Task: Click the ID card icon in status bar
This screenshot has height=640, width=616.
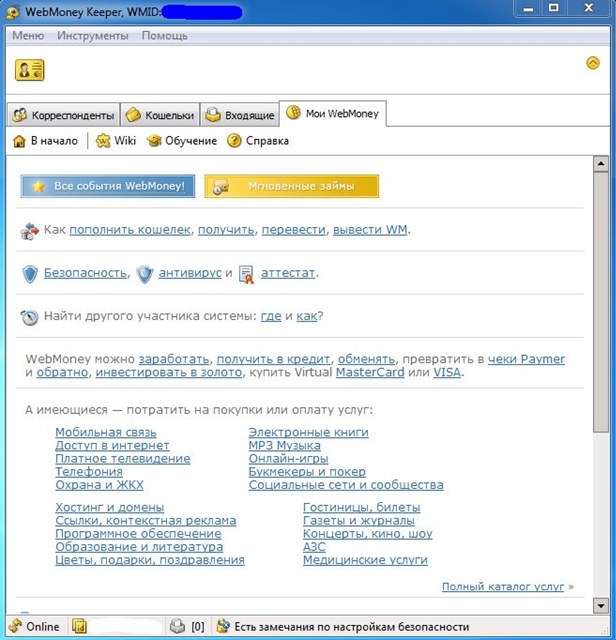Action: click(79, 626)
